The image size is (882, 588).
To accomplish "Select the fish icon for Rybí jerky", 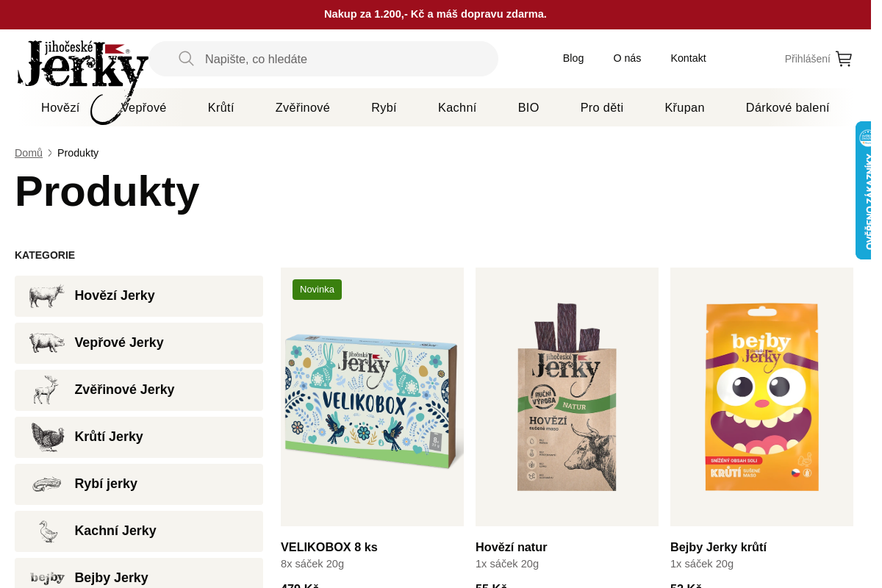I will point(46,484).
